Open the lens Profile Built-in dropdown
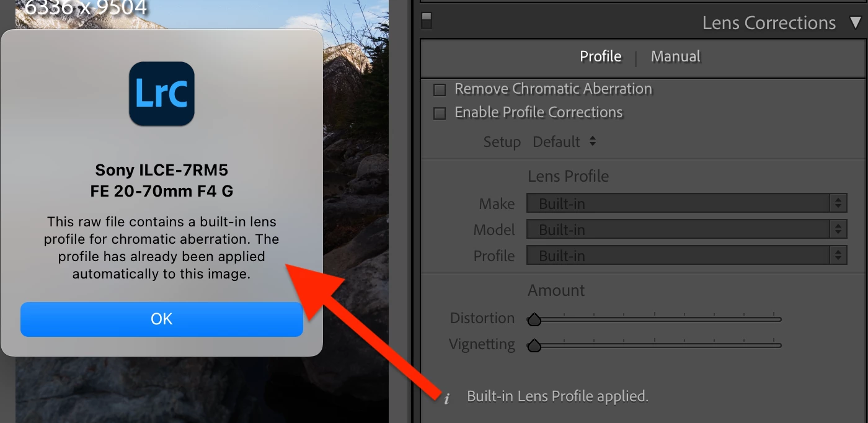 click(x=686, y=256)
